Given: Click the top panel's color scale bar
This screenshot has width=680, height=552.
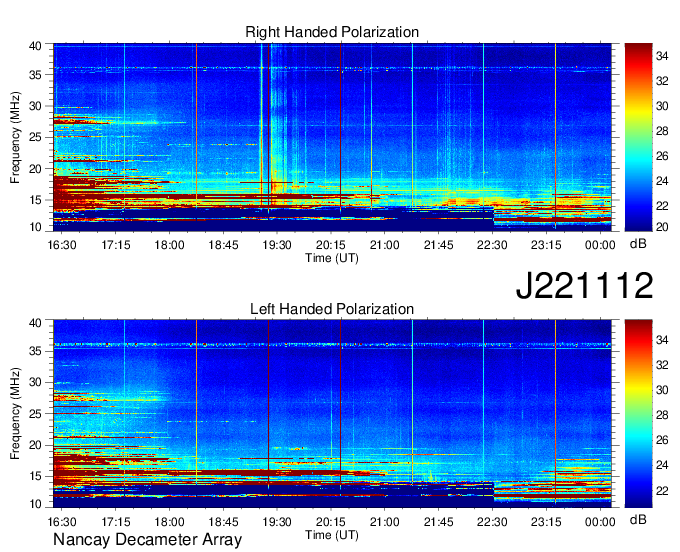Looking at the screenshot, I should (x=638, y=137).
